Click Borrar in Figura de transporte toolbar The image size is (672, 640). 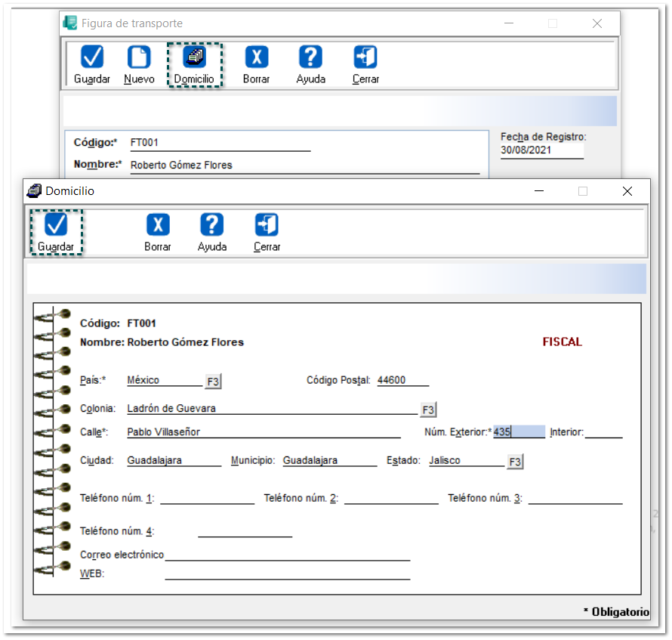point(256,65)
